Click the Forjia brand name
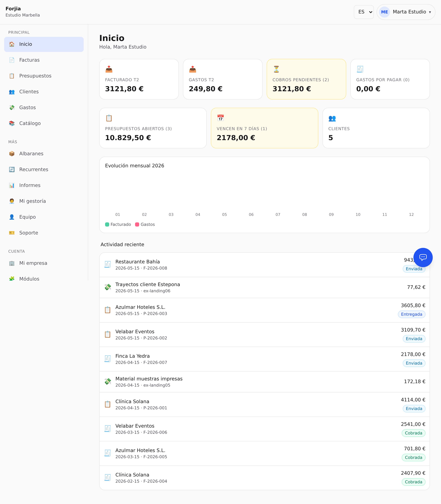Screen dimensions: 441x504 (x=13, y=9)
